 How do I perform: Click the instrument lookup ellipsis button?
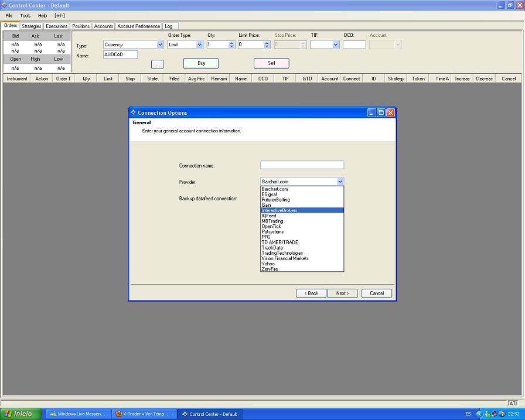click(x=157, y=64)
